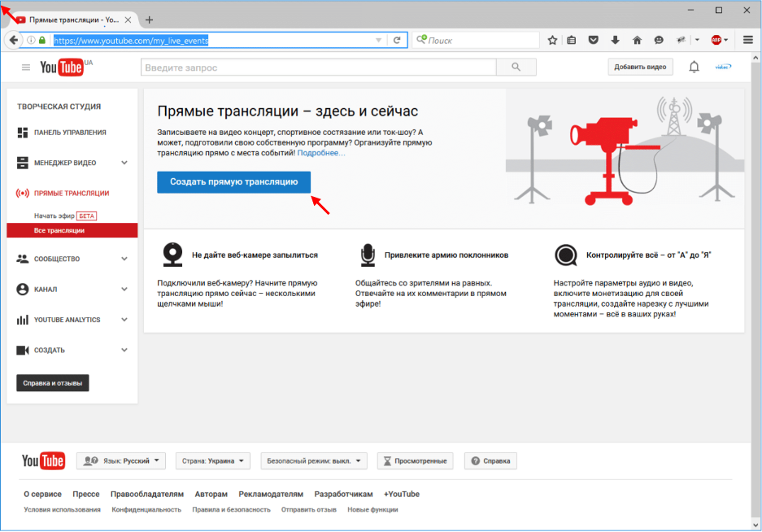Open the Конфиденциальность footer link
This screenshot has width=762, height=532.
(x=146, y=510)
